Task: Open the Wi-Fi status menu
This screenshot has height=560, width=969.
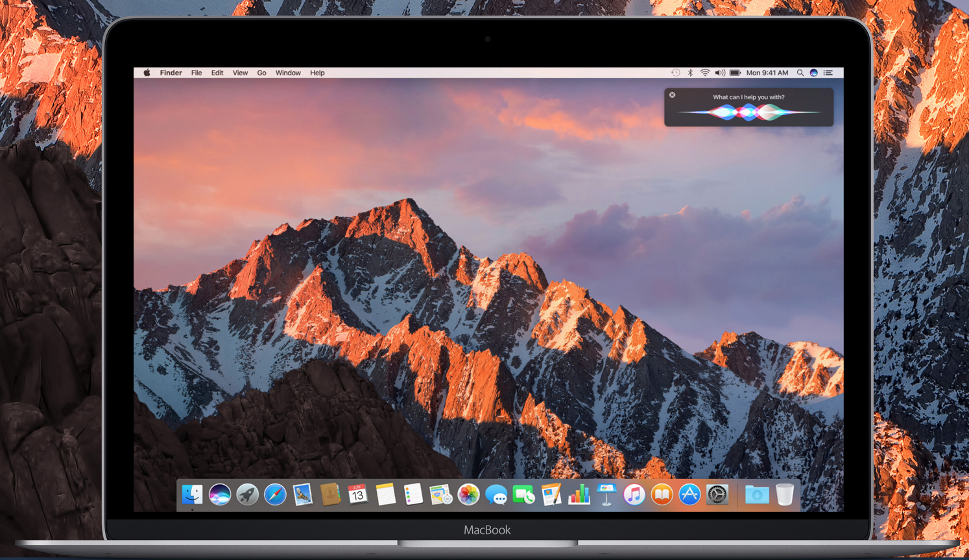Action: pyautogui.click(x=705, y=73)
